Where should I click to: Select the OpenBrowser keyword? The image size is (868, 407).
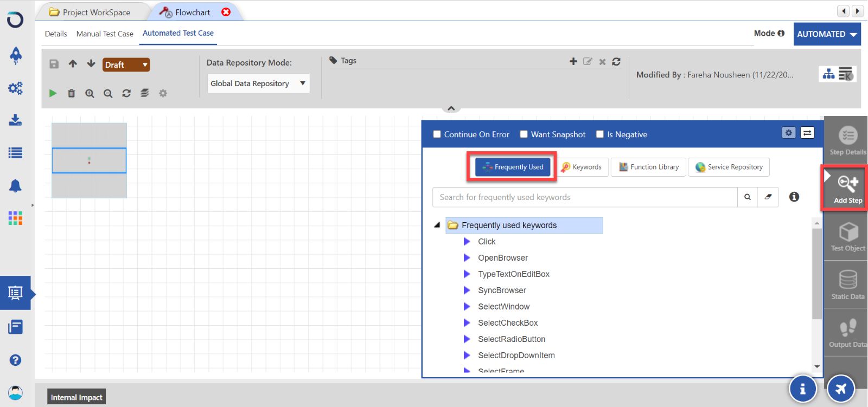[x=503, y=258]
